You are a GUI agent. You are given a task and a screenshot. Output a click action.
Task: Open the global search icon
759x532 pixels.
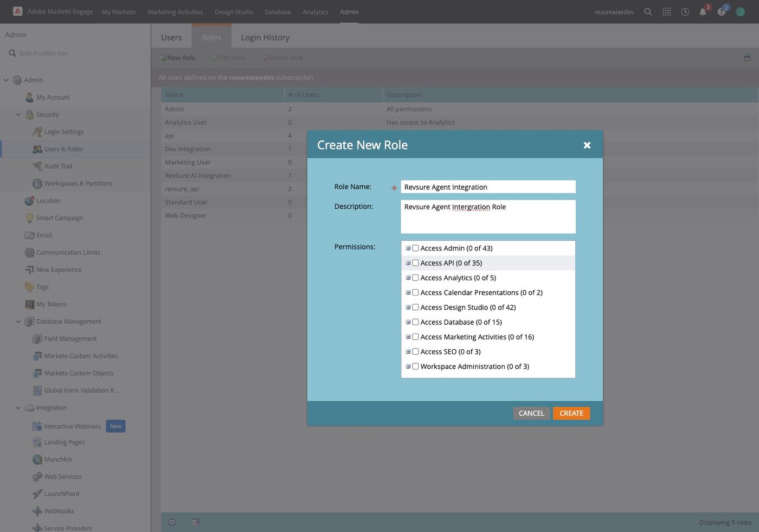click(648, 12)
